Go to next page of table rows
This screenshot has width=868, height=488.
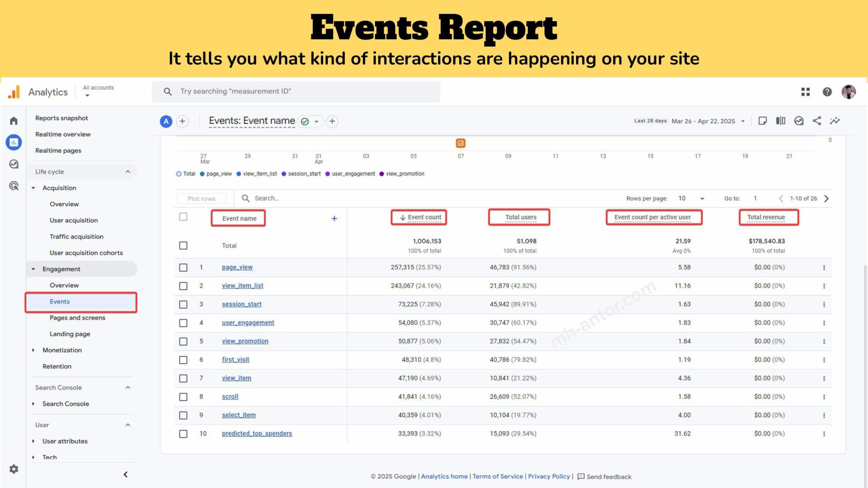click(x=826, y=199)
